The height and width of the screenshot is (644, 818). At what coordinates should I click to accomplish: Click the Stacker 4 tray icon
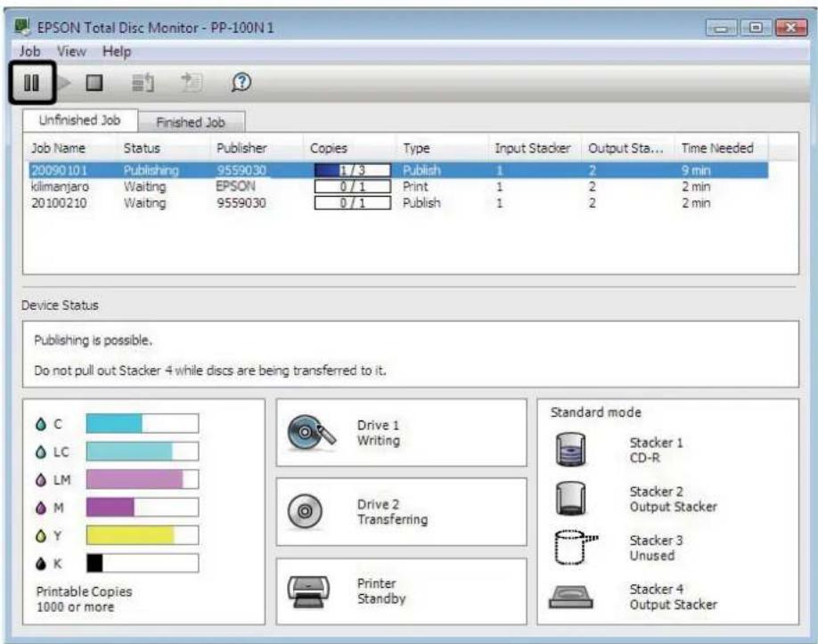(x=570, y=598)
